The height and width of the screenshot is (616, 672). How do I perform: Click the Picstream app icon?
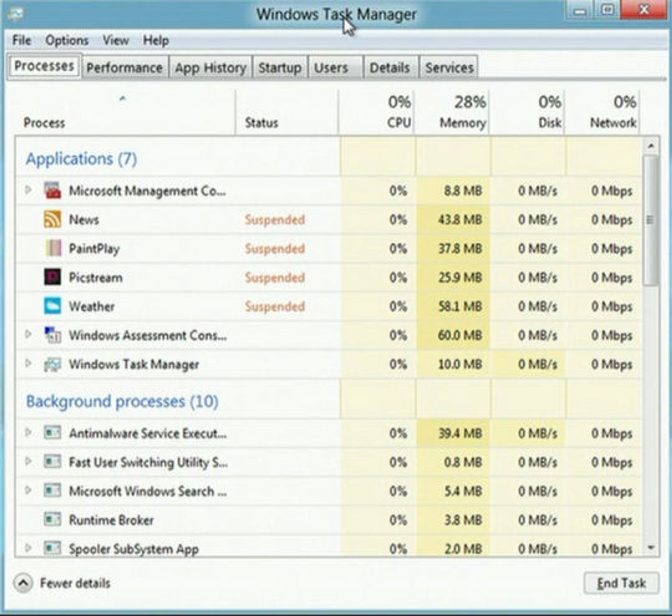pos(53,277)
